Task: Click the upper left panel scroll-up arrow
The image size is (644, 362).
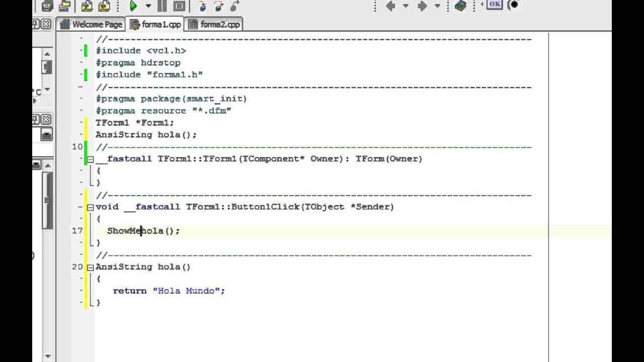Action: [x=47, y=54]
